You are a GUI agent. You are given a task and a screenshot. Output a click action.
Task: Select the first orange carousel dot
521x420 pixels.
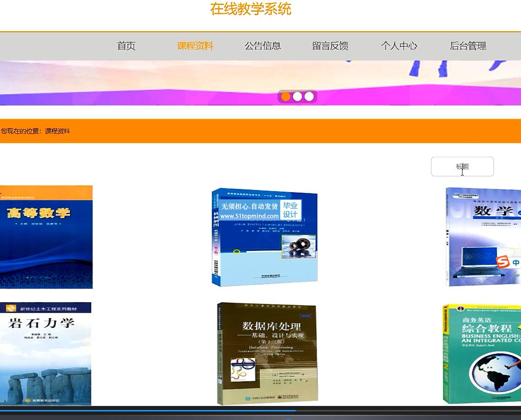click(286, 97)
